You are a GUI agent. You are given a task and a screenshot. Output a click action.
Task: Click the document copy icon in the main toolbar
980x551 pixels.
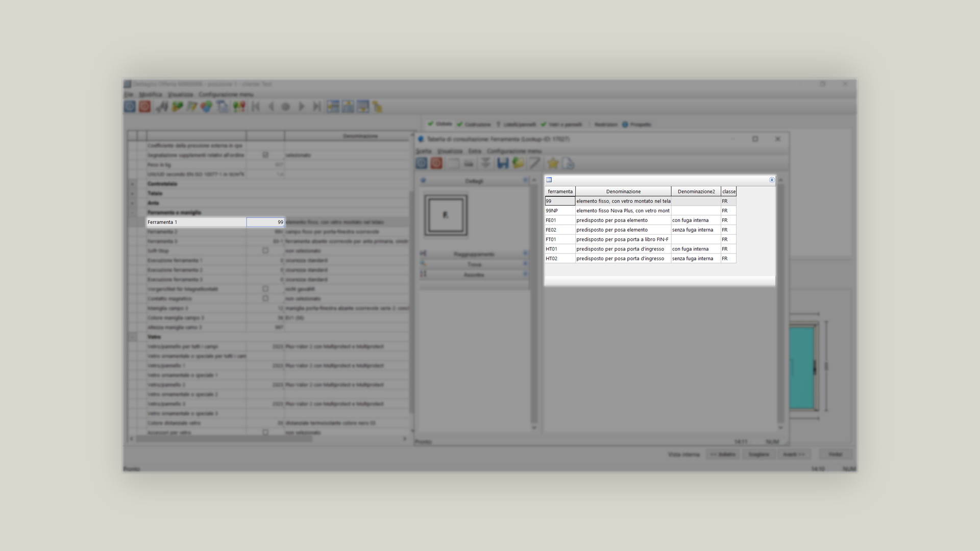click(x=222, y=107)
